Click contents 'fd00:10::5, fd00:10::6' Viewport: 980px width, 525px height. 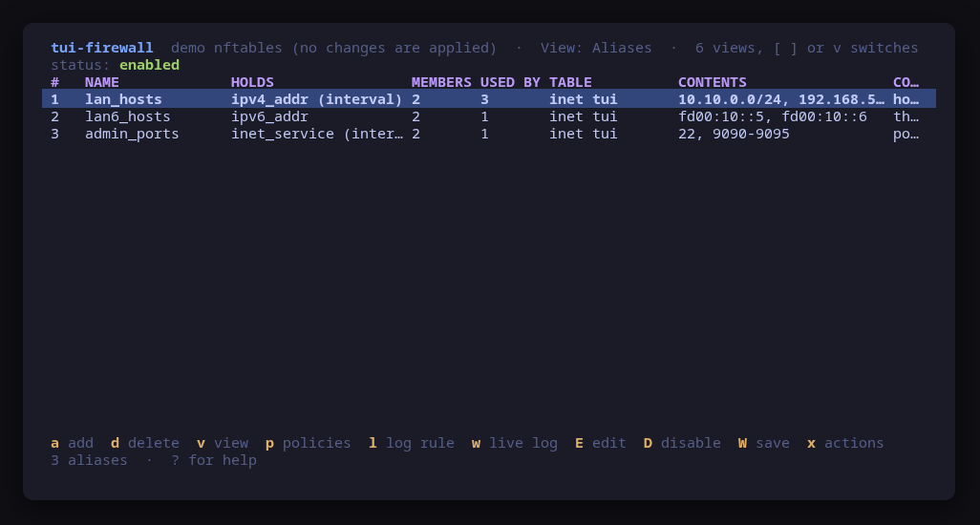point(773,116)
